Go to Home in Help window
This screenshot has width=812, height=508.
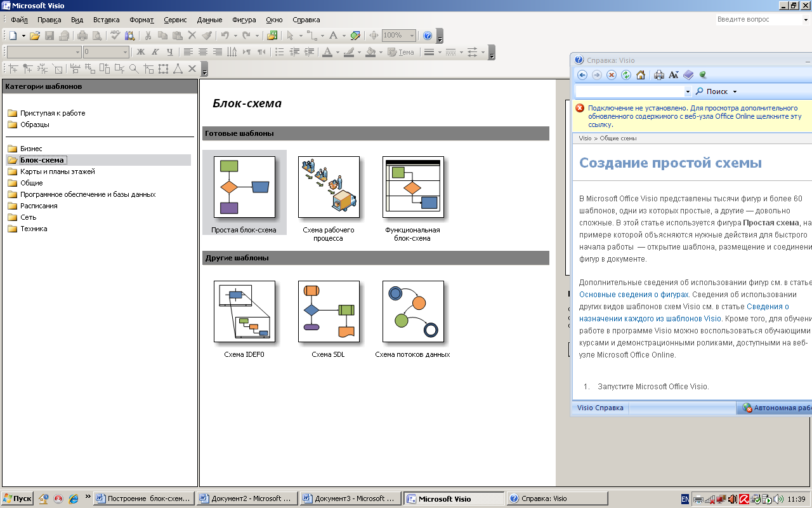click(x=641, y=75)
